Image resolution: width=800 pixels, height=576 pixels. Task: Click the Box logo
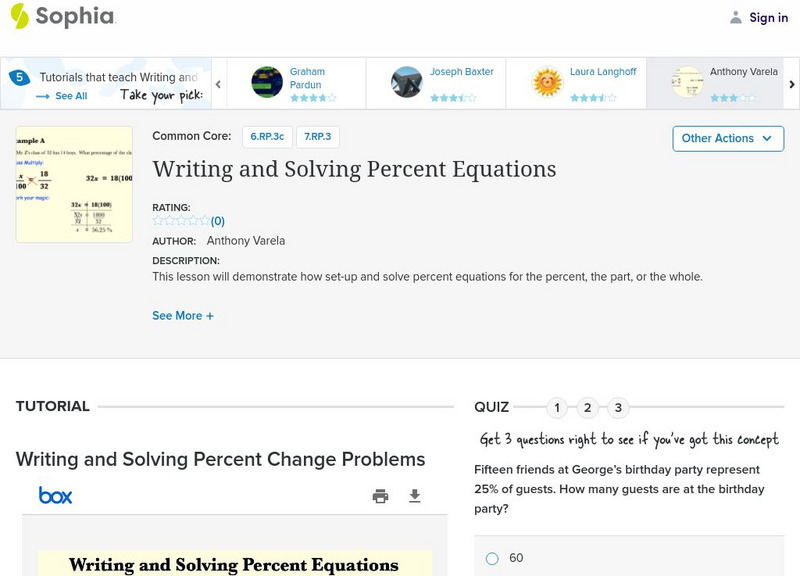[x=56, y=495]
